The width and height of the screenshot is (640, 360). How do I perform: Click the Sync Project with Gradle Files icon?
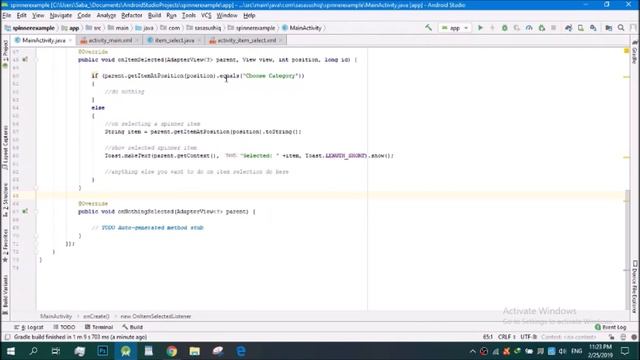[568, 28]
